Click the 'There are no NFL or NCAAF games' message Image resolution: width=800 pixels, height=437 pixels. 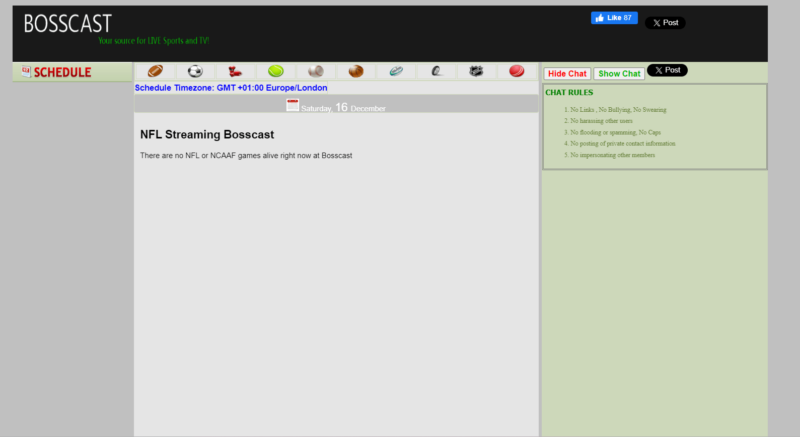pos(246,156)
